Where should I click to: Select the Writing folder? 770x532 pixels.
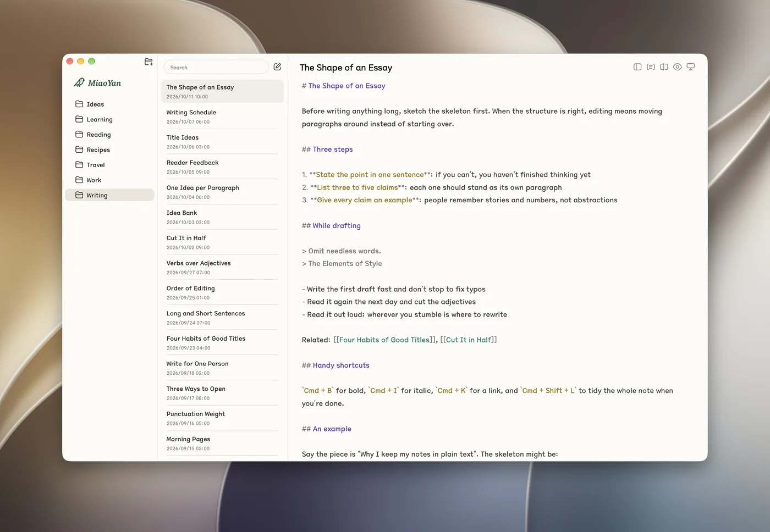(109, 195)
